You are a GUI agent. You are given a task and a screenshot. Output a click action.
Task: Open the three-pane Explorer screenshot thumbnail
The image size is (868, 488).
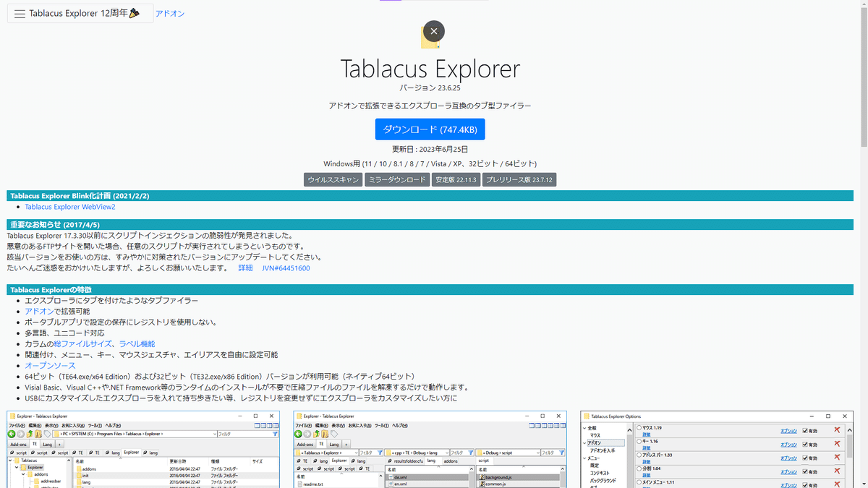point(430,450)
